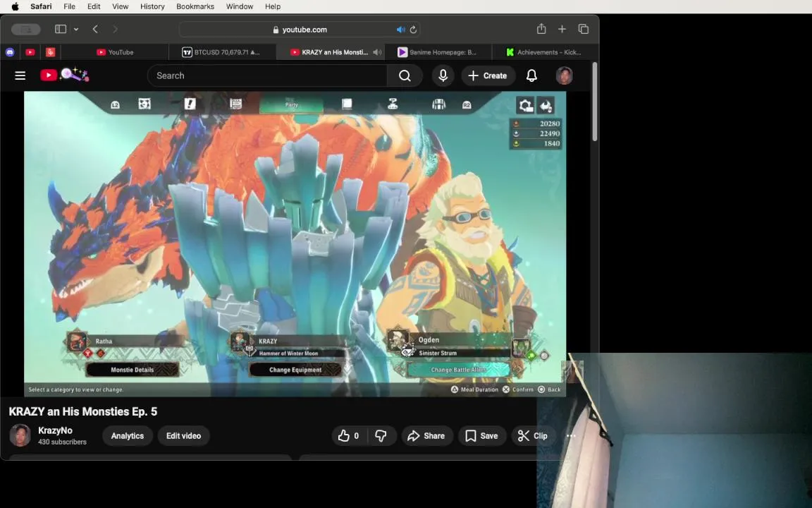
Task: Click the search magnifier button
Action: [405, 75]
